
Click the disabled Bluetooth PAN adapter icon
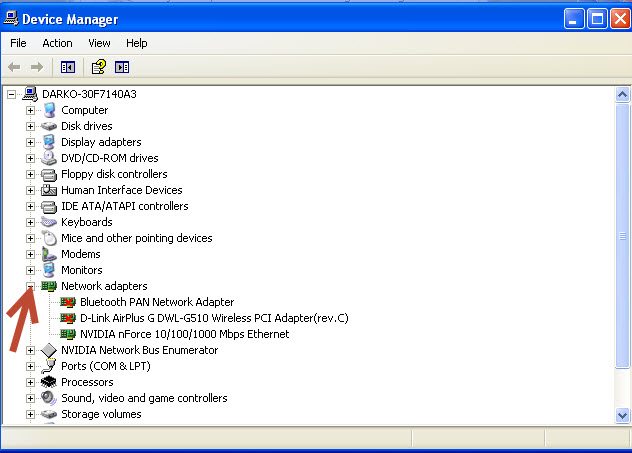point(68,302)
